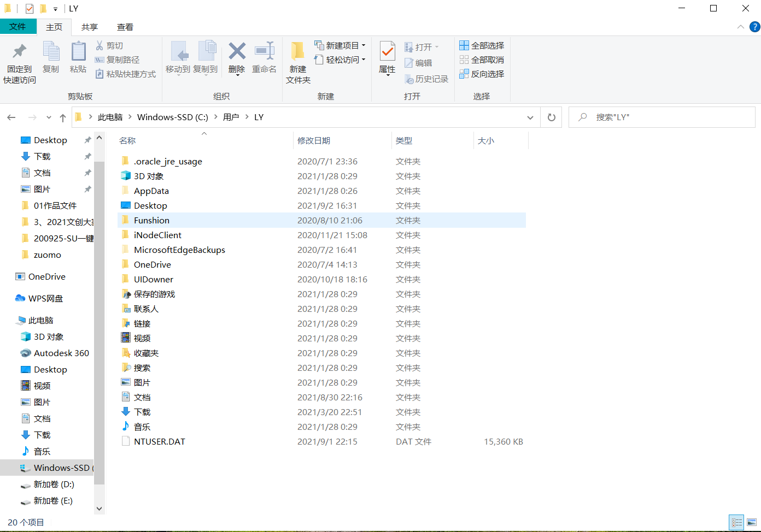Image resolution: width=761 pixels, height=532 pixels.
Task: Select the Cut scissors command
Action: tap(109, 45)
